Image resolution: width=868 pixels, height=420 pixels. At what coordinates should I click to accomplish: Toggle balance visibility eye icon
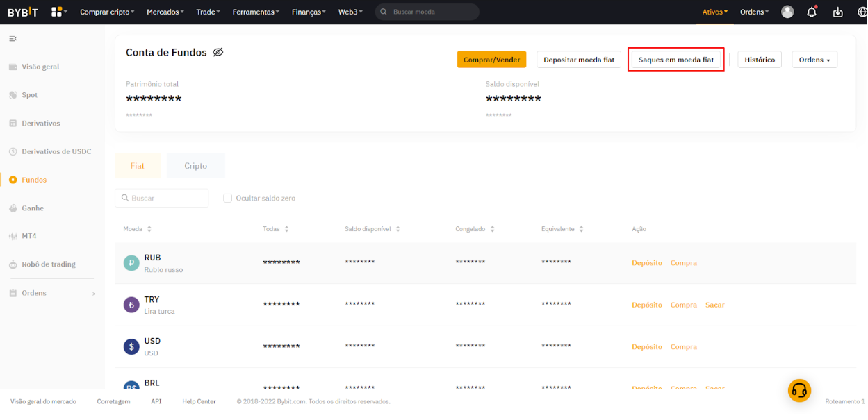click(x=218, y=52)
